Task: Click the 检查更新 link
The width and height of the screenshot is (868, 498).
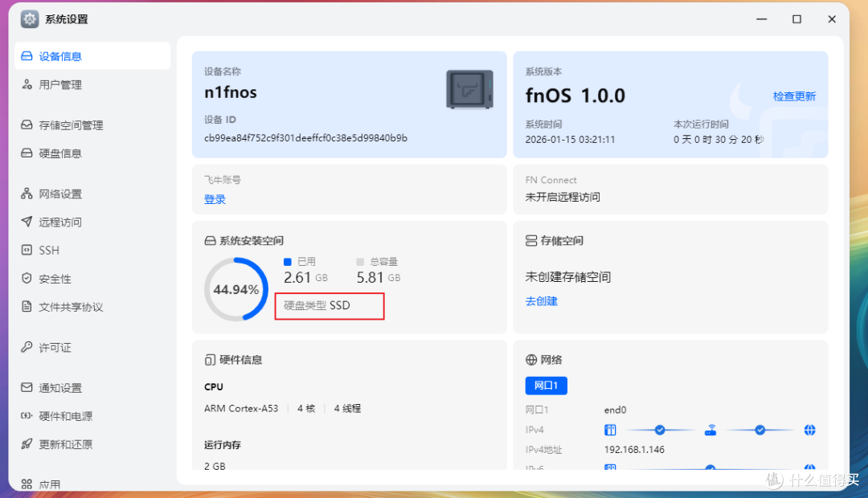Action: click(x=794, y=96)
